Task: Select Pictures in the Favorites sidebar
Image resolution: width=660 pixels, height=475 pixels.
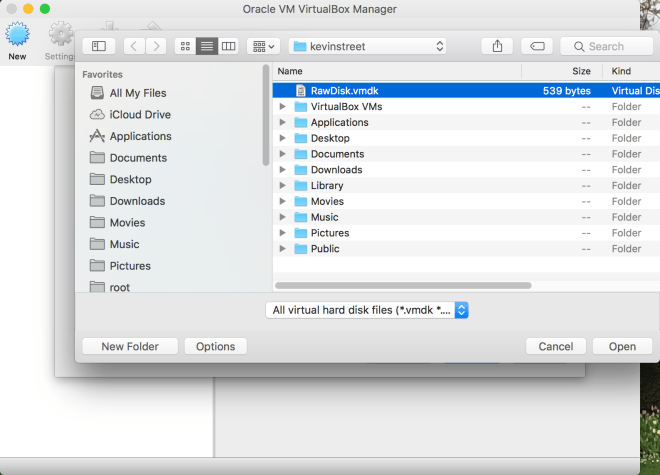Action: pyautogui.click(x=130, y=266)
